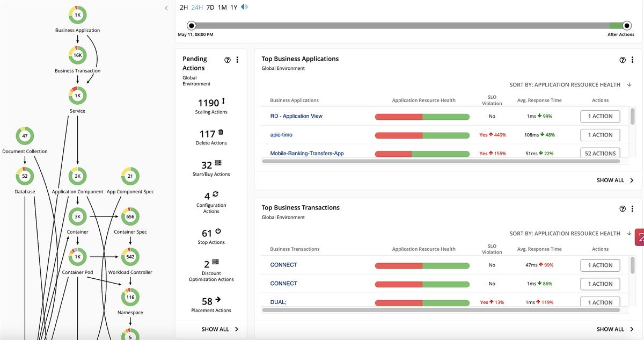Image resolution: width=644 pixels, height=340 pixels.
Task: Select the 1M time range
Action: [x=223, y=8]
